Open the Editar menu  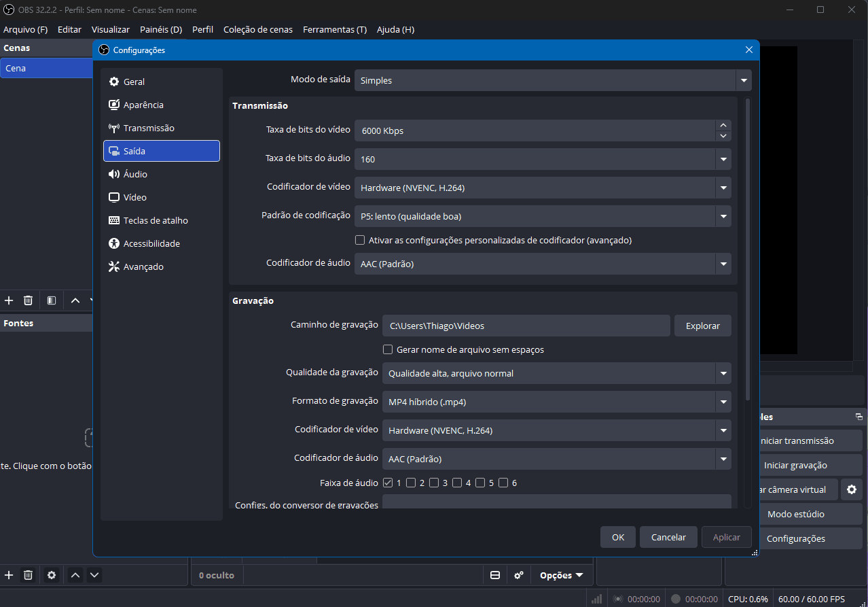tap(69, 29)
